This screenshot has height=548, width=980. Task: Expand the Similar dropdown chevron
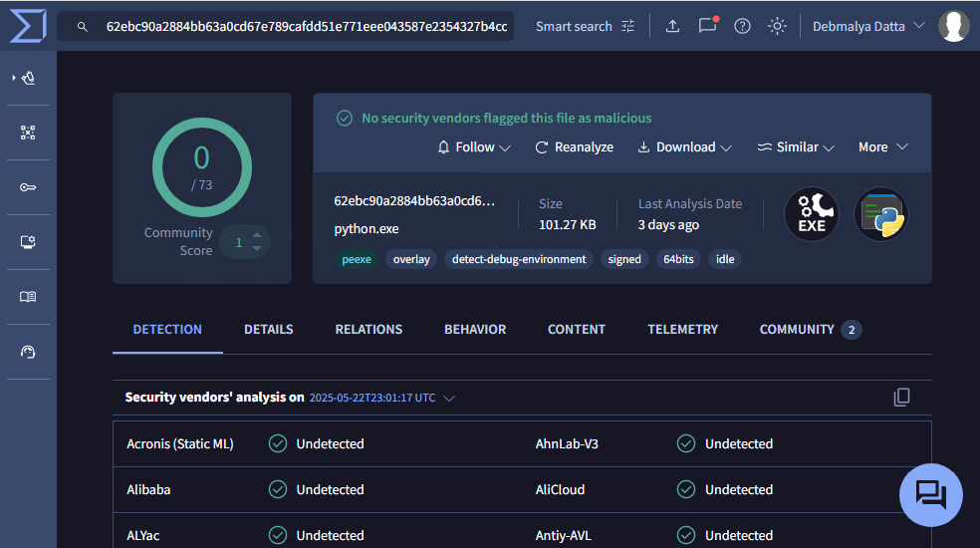(829, 148)
